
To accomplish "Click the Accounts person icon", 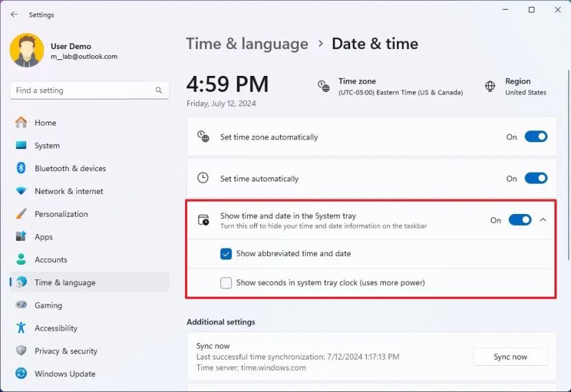I will (x=21, y=259).
